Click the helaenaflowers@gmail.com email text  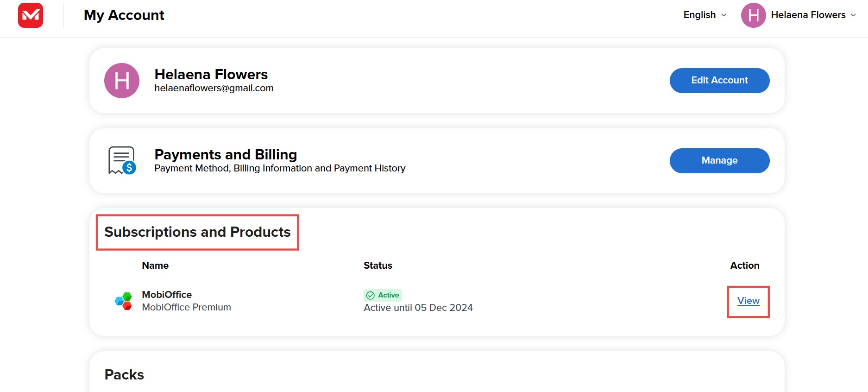tap(214, 88)
